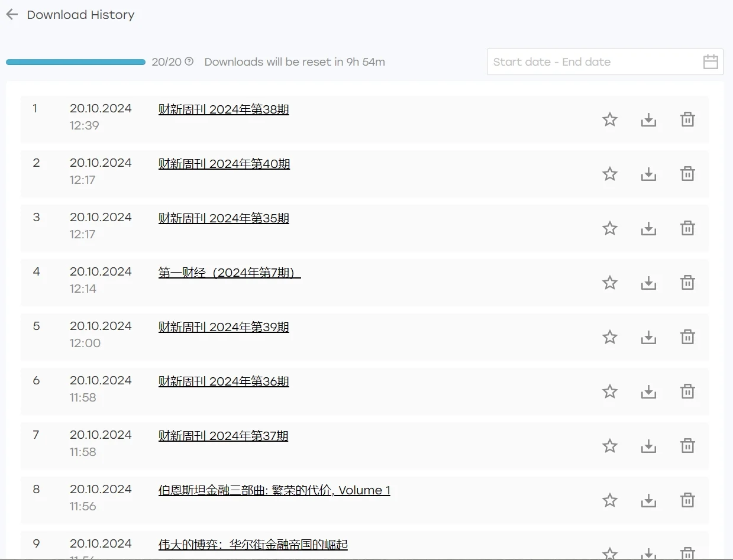Open book link 财新周刊 2024年第40期
Screen dimensions: 733x560
(x=224, y=164)
